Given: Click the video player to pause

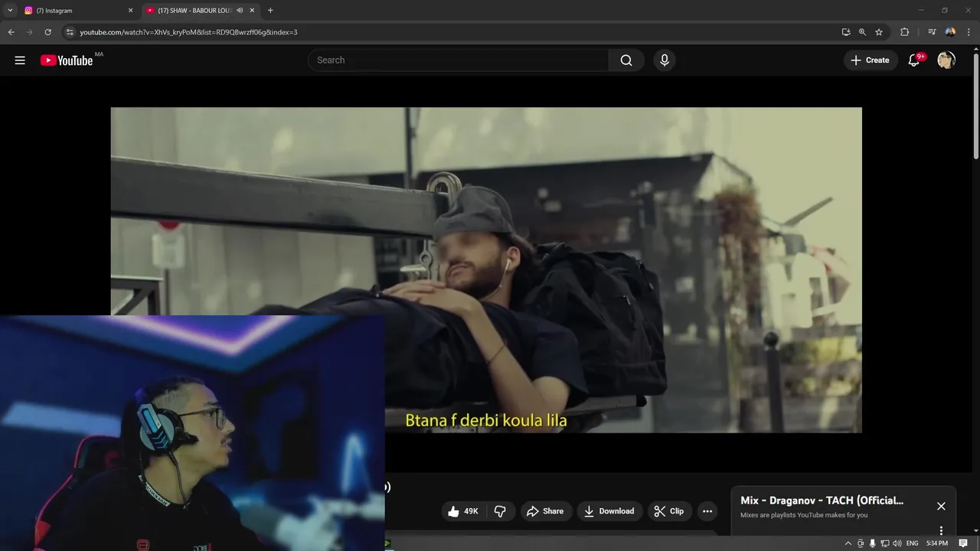Looking at the screenshot, I should pos(486,270).
